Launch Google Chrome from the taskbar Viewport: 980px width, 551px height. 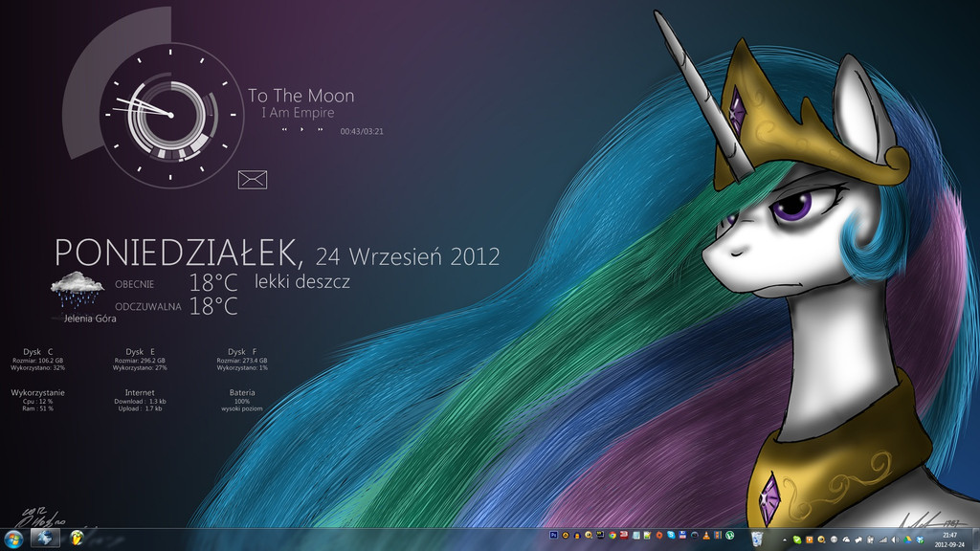coord(612,536)
